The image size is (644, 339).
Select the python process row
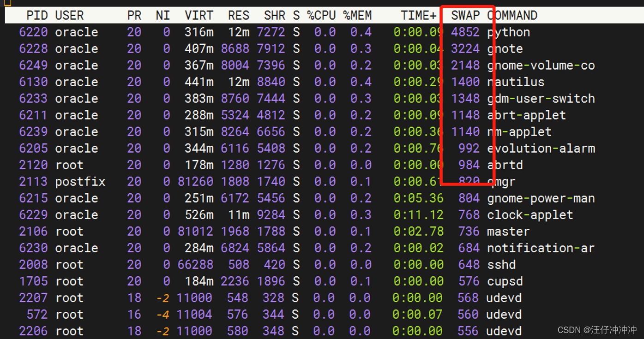277,32
